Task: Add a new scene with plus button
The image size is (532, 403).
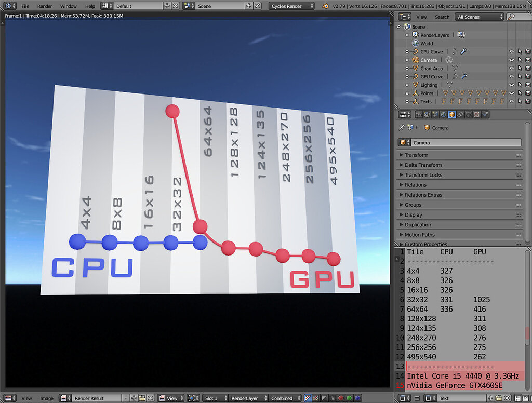Action: [x=249, y=6]
